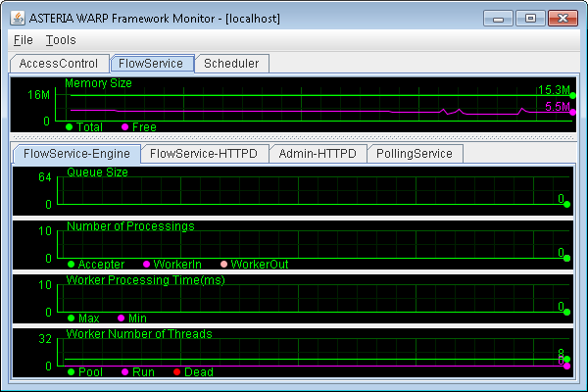Show the PollingService tab
The image size is (588, 392).
pos(415,154)
